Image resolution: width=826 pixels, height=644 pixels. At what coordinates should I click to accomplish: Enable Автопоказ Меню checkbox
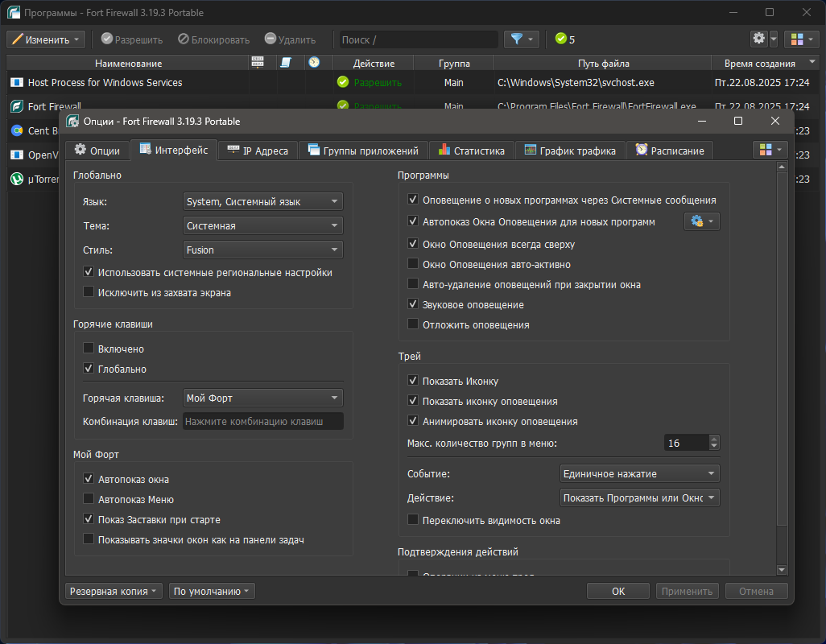89,498
